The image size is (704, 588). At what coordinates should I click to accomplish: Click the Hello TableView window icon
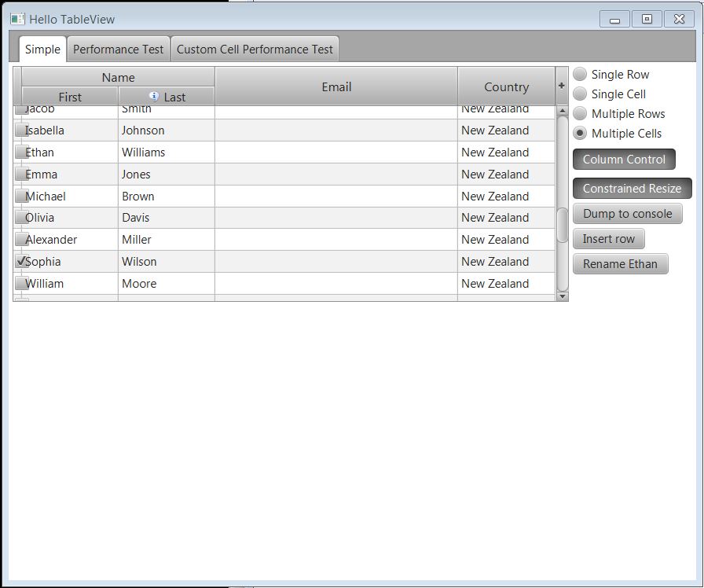coord(17,19)
